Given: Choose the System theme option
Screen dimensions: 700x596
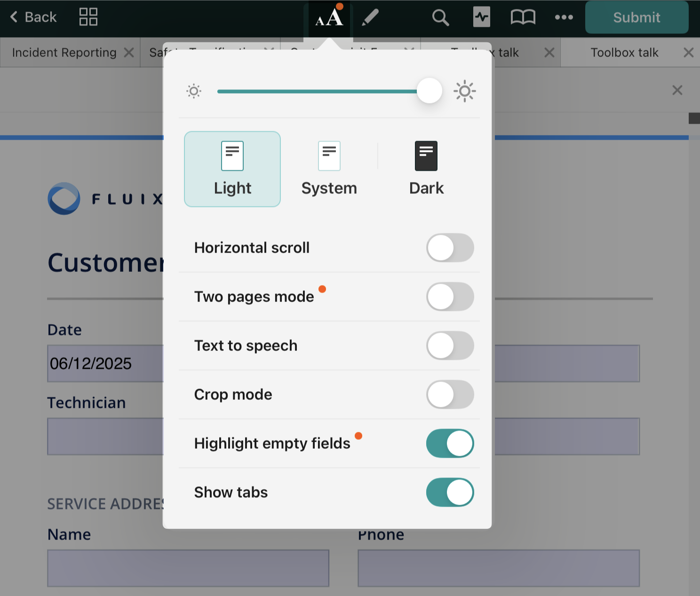Looking at the screenshot, I should click(x=329, y=169).
